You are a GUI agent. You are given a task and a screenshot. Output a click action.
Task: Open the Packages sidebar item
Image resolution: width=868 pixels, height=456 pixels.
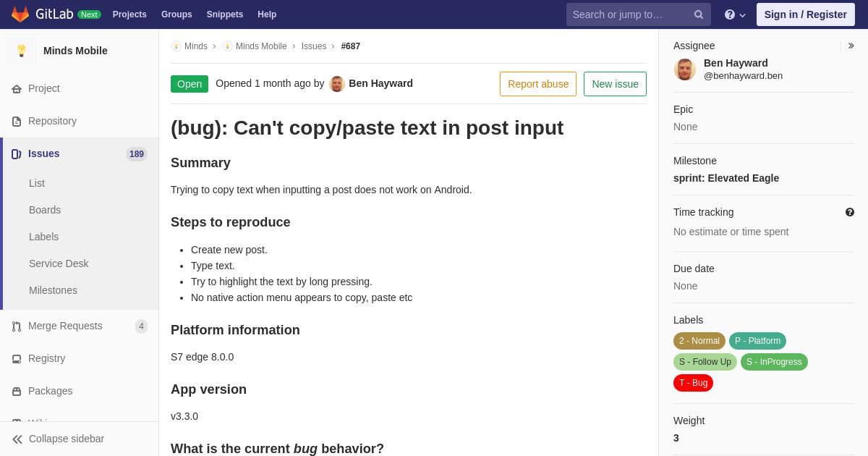point(80,391)
